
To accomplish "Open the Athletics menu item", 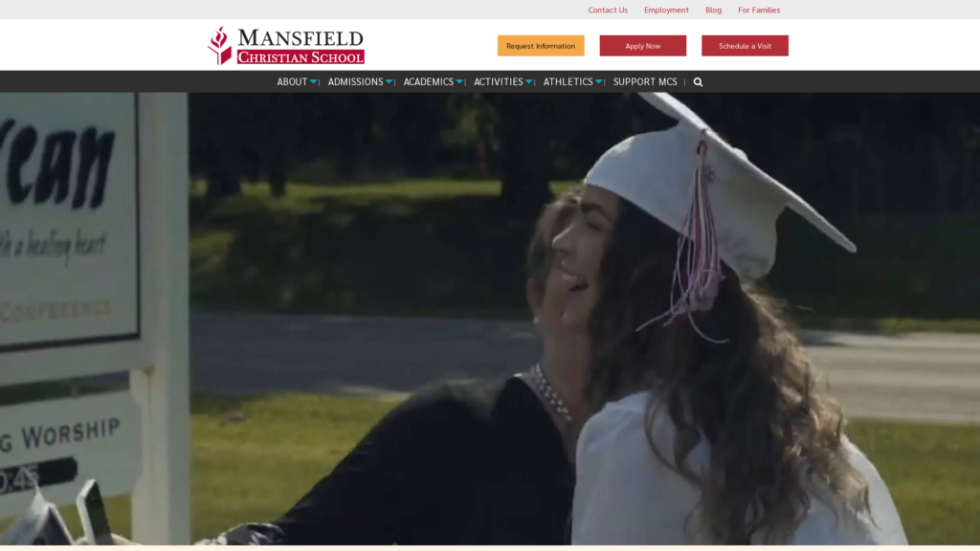I will [568, 82].
